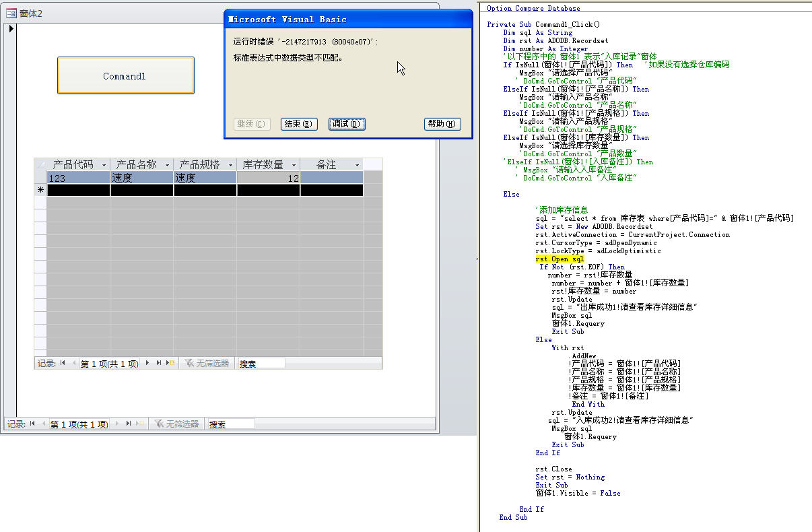Go to first record in 窗体2 bottom navigator
This screenshot has height=532, width=812.
pos(32,424)
